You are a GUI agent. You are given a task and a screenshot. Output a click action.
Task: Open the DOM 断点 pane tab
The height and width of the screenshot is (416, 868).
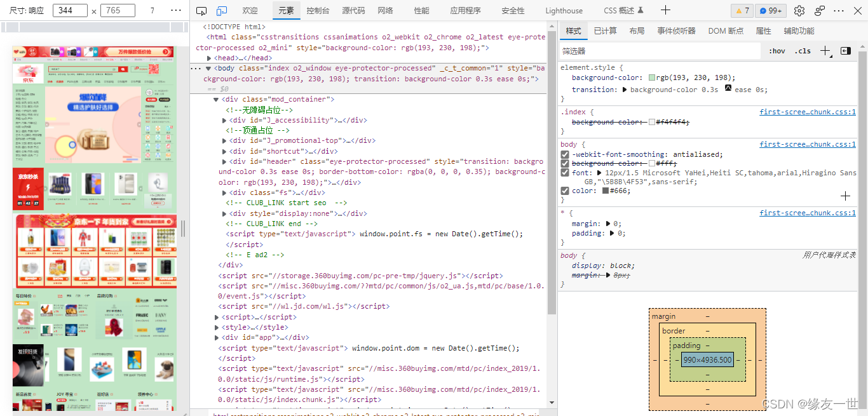[x=726, y=31]
